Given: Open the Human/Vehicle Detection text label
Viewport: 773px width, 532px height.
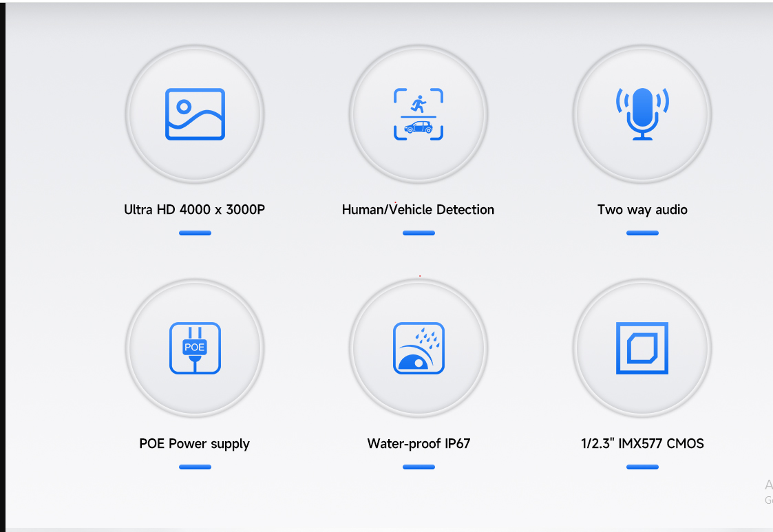Looking at the screenshot, I should pos(418,210).
